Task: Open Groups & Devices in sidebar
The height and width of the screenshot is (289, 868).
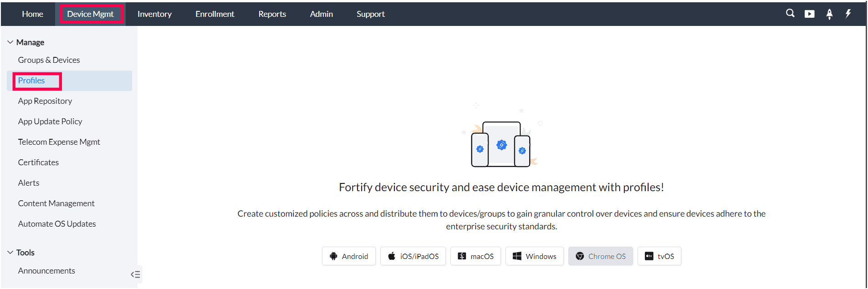Action: click(x=49, y=60)
